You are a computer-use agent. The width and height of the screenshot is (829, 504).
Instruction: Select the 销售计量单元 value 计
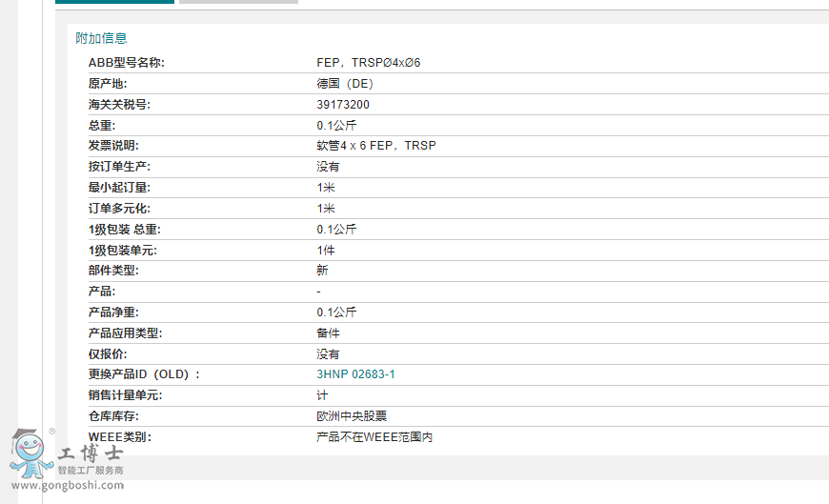tap(322, 395)
